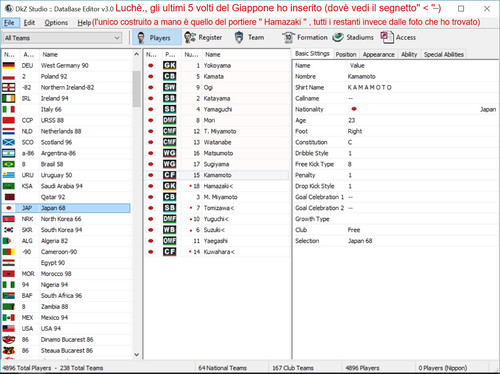The image size is (500, 374).
Task: Click the Ireland 94 flag icon
Action: coord(9,98)
